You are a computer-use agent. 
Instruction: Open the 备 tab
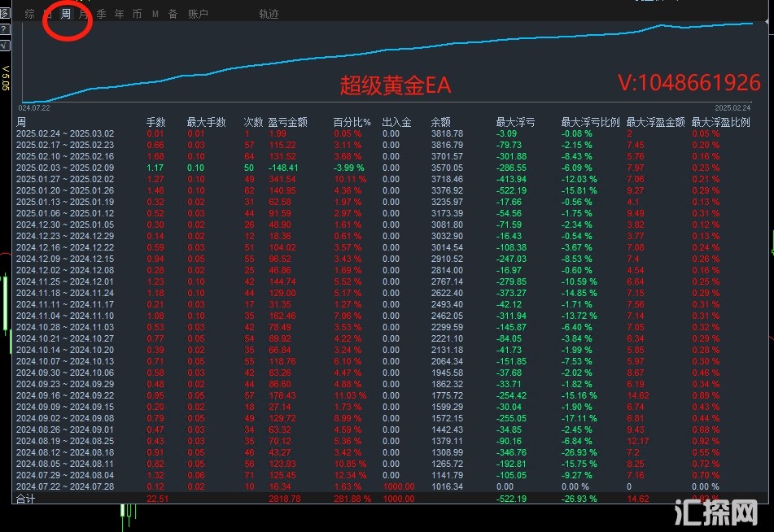(173, 14)
